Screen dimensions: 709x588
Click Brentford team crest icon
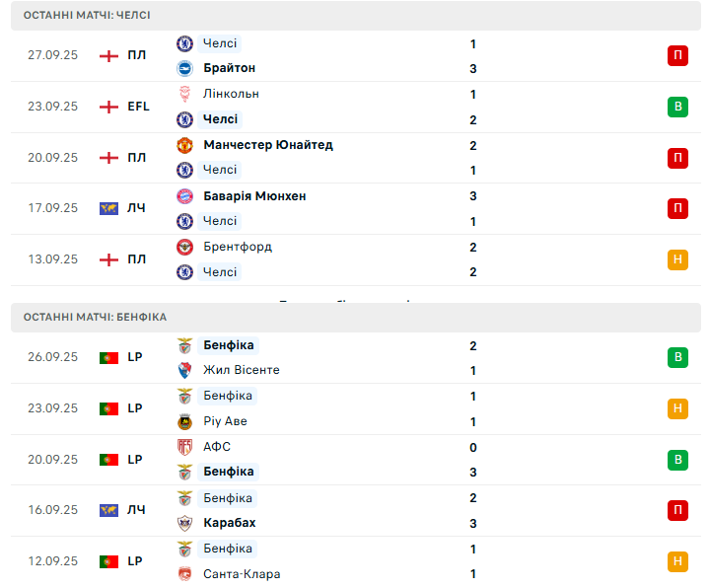[184, 247]
